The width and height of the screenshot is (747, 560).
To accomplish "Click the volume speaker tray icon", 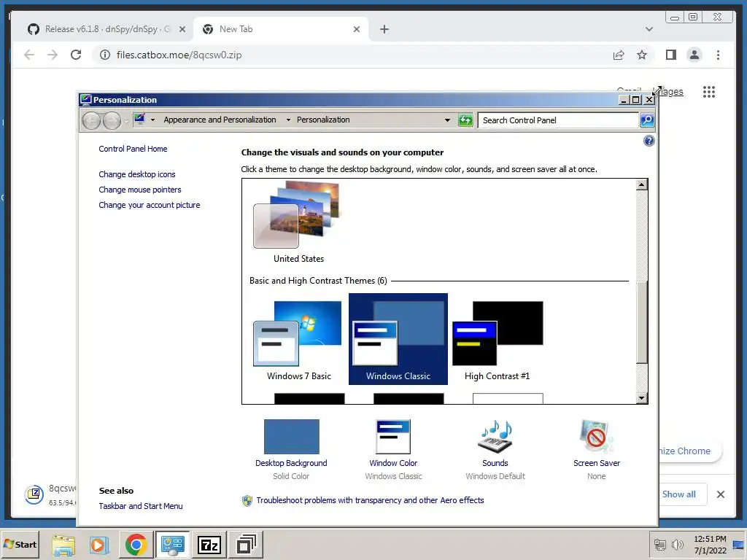I will [x=677, y=544].
